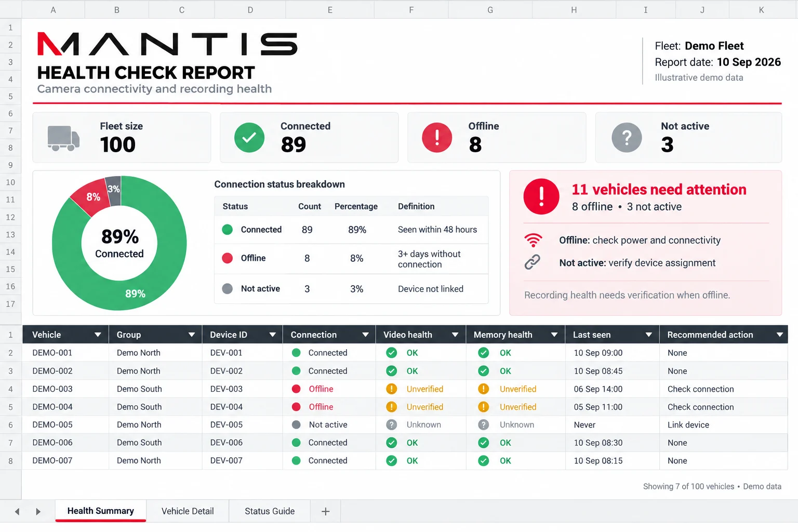
Task: Click the 11 vehicles need attention heading
Action: 659,190
